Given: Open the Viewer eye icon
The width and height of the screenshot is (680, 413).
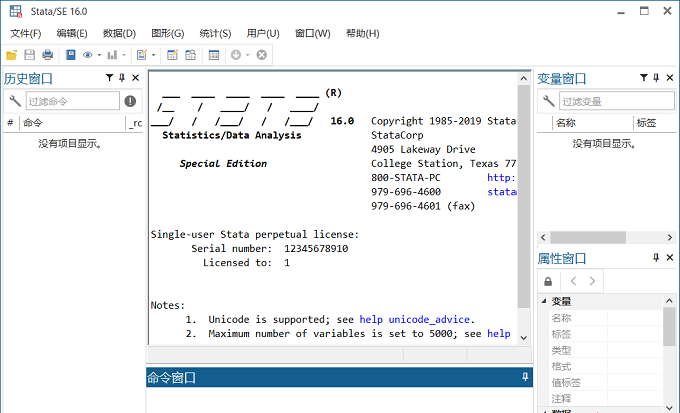Looking at the screenshot, I should click(x=88, y=55).
